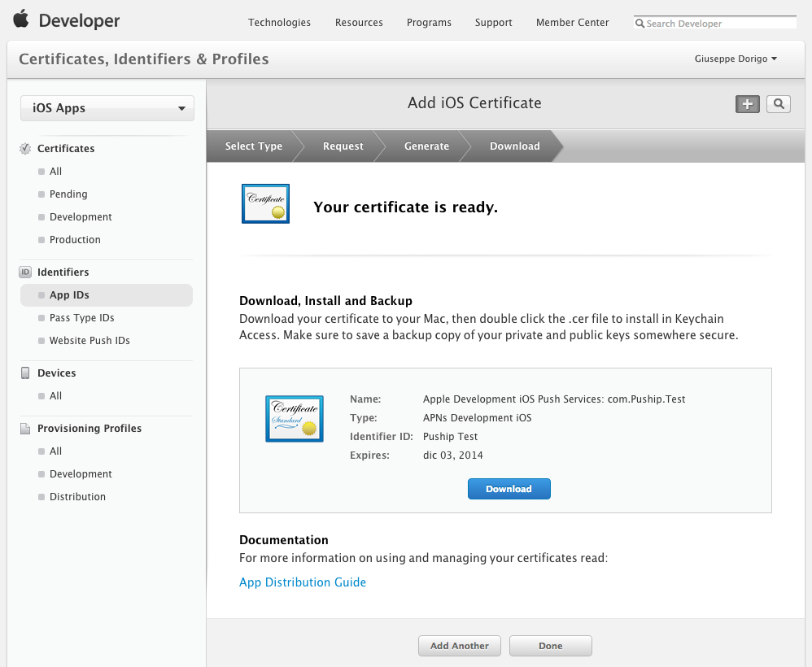Viewport: 812px width, 667px height.
Task: Select Website Push IDs in sidebar
Action: pyautogui.click(x=89, y=341)
